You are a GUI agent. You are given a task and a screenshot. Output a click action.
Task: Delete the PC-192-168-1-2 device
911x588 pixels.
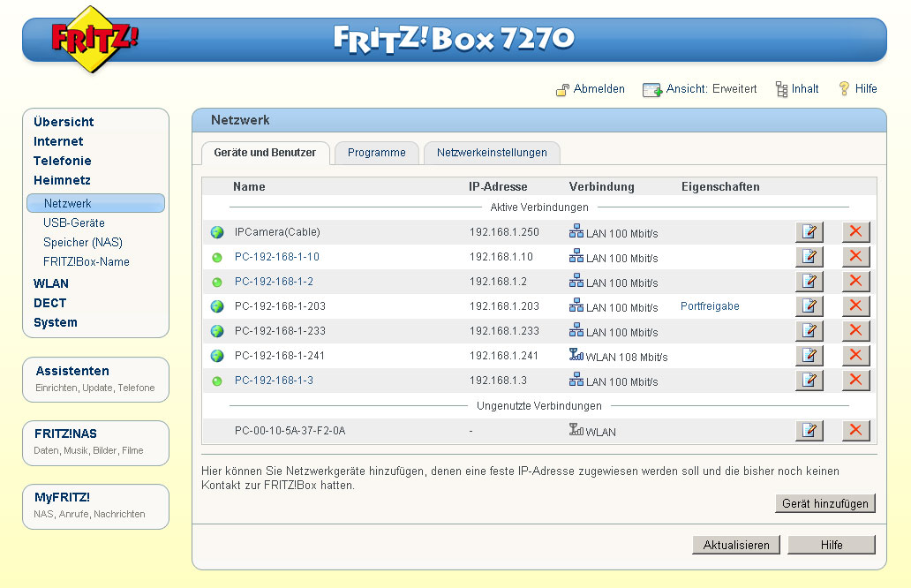855,282
